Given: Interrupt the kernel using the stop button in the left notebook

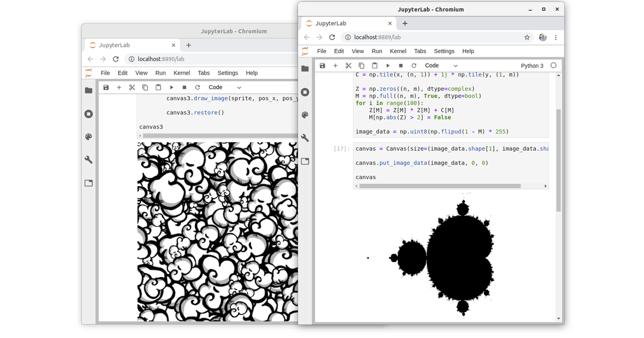Looking at the screenshot, I should [x=185, y=87].
